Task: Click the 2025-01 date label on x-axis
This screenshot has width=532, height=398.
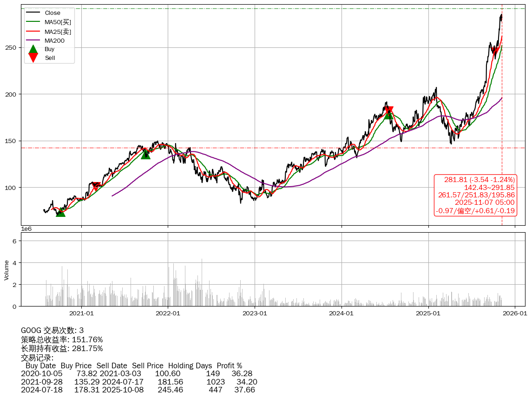Action: 428,313
